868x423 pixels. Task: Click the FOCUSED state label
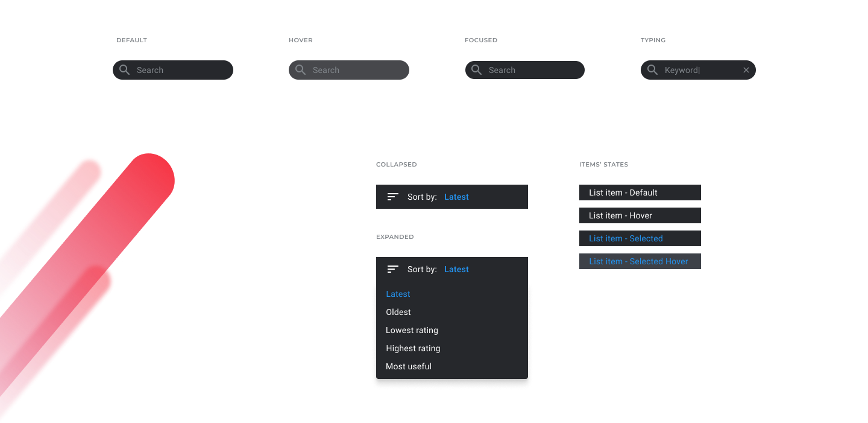click(x=481, y=40)
